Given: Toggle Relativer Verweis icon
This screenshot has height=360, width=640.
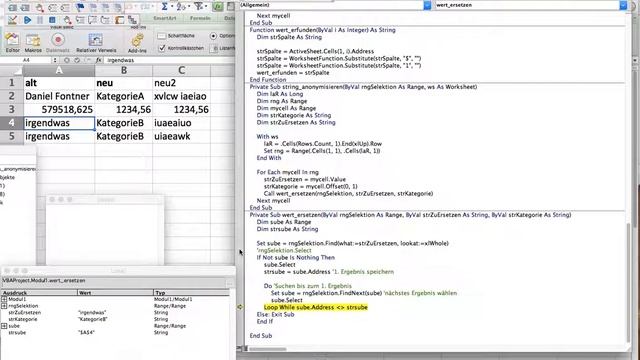Looking at the screenshot, I should click(96, 40).
